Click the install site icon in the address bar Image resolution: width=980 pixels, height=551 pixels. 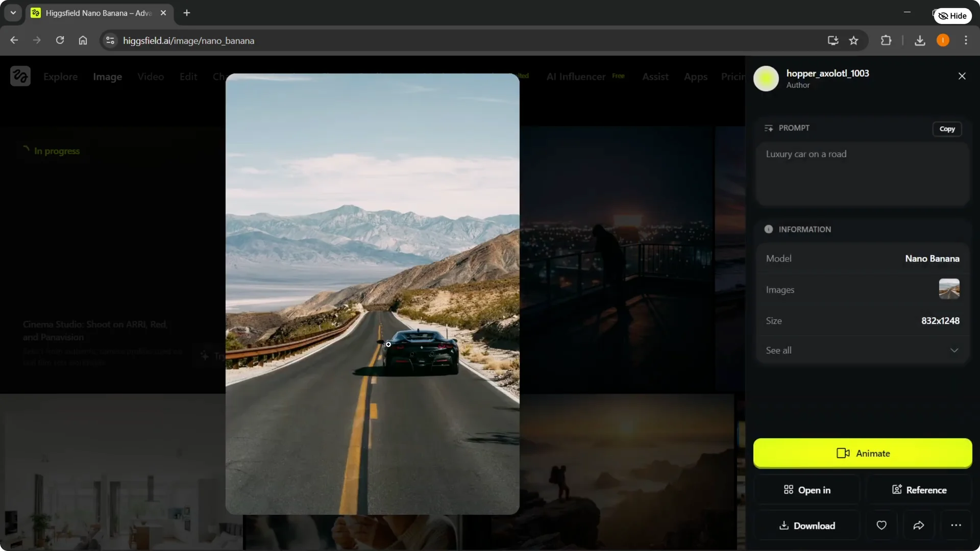[832, 40]
